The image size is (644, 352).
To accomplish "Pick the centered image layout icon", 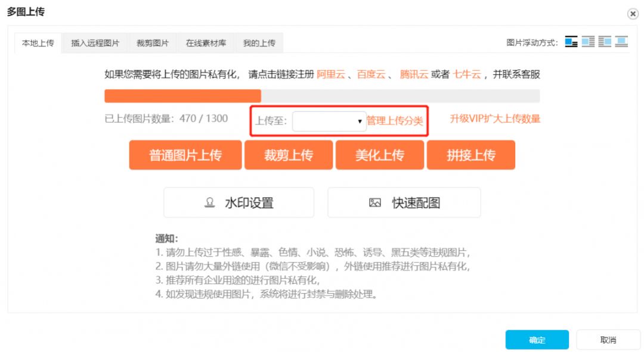I will pyautogui.click(x=622, y=42).
